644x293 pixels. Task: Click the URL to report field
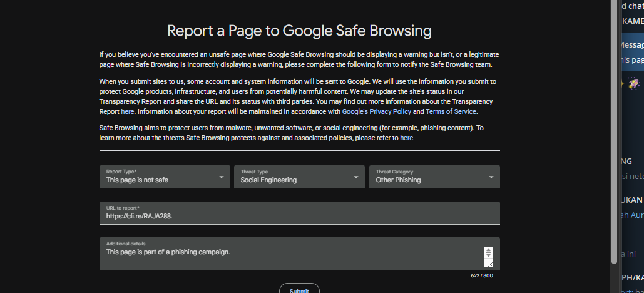(299, 213)
